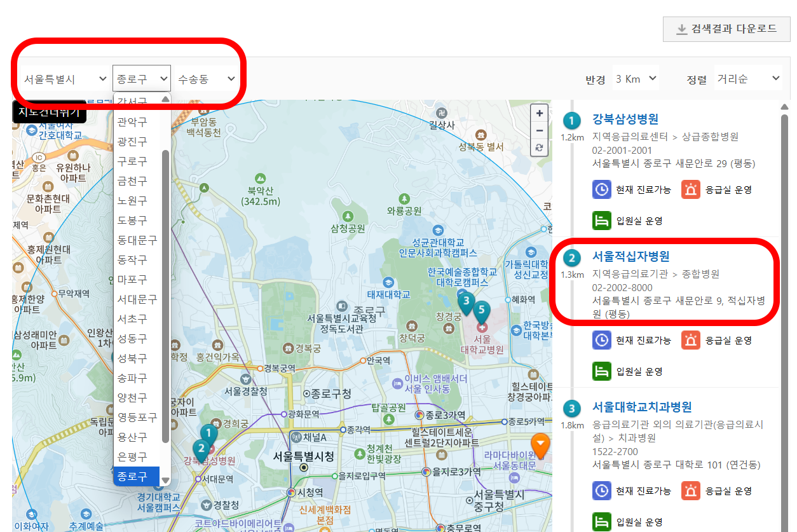Image resolution: width=797 pixels, height=532 pixels.
Task: Open 서울적십자병원 hospital details link
Action: click(x=631, y=257)
